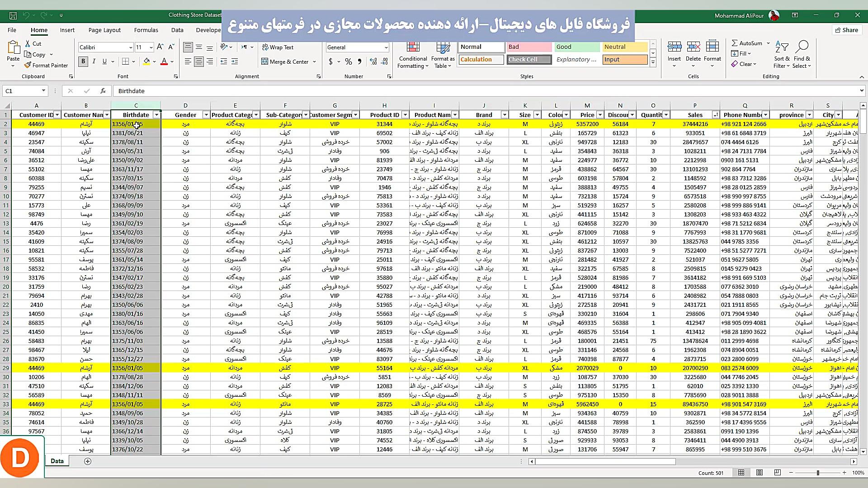Open the Size column filter dropdown
Viewport: 868px width, 488px height.
(537, 115)
